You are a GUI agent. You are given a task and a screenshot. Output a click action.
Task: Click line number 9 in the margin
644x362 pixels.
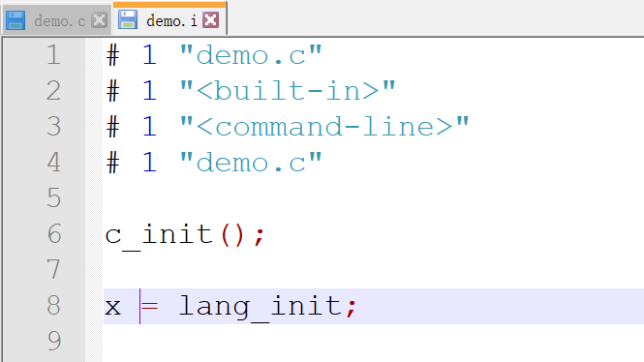(x=54, y=341)
